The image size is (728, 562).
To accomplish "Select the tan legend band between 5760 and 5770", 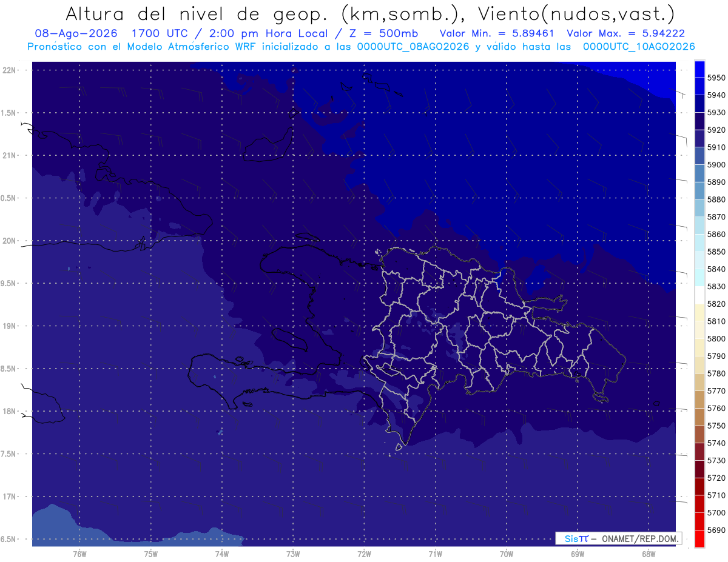I will click(x=699, y=400).
